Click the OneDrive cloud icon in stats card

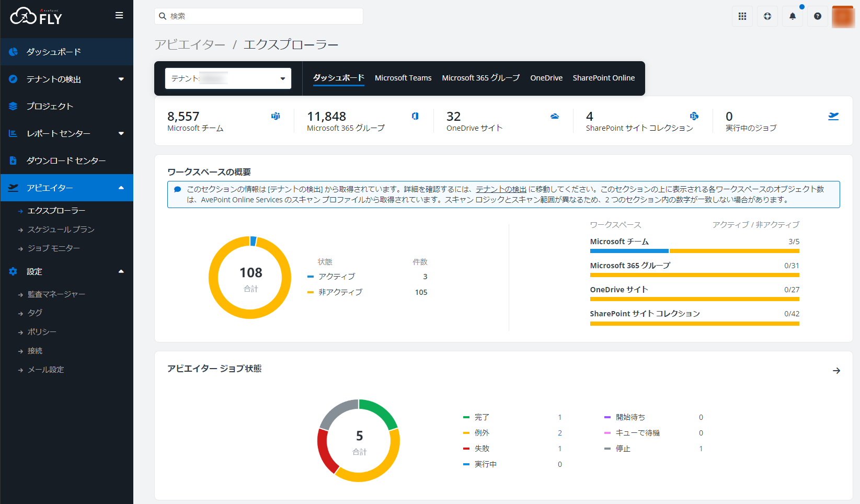point(555,116)
